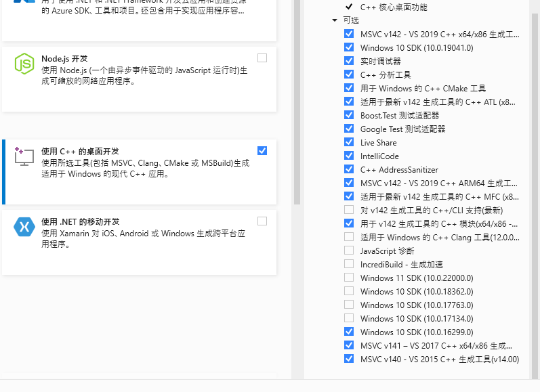Enable JavaScript 诊断 checkbox
The width and height of the screenshot is (540, 392).
coord(349,251)
